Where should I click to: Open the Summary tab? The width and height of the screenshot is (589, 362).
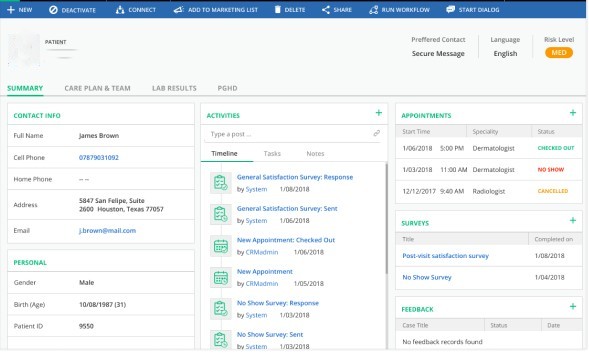point(25,88)
